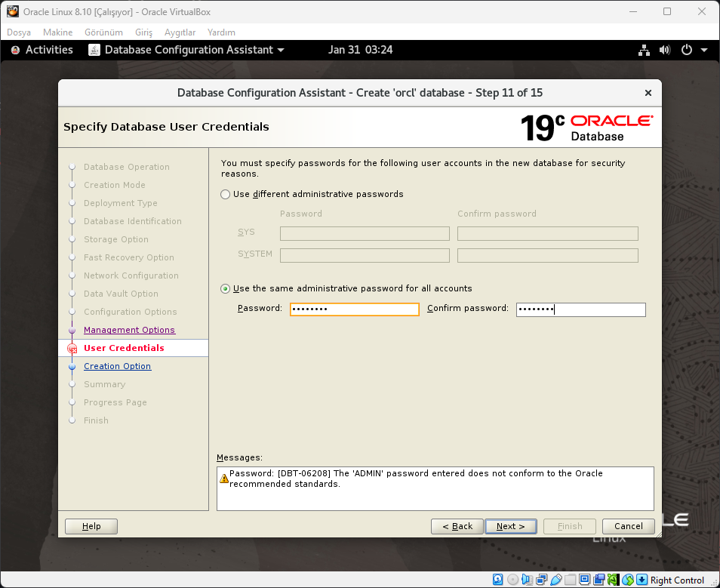Close the Database Configuration Assistant dialog

click(x=648, y=93)
